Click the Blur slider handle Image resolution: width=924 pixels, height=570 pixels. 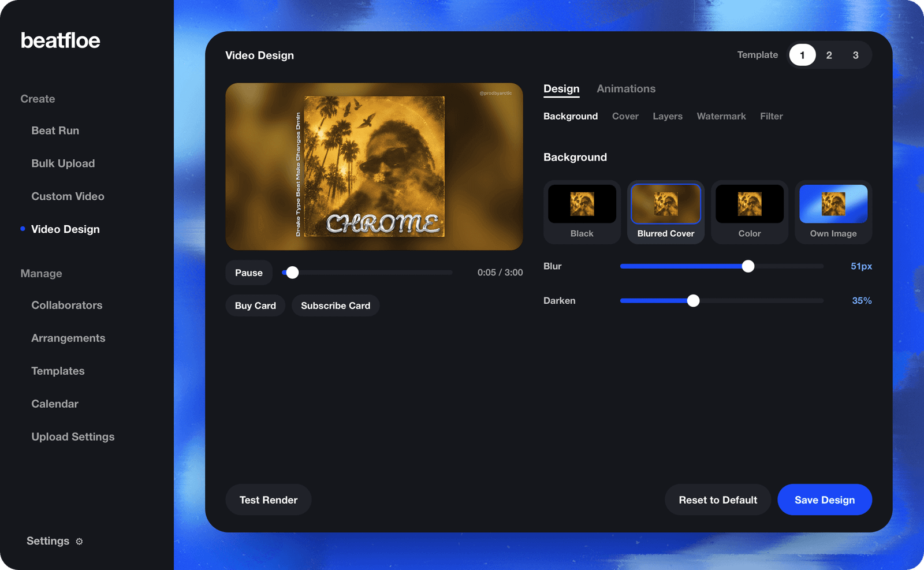click(x=748, y=266)
